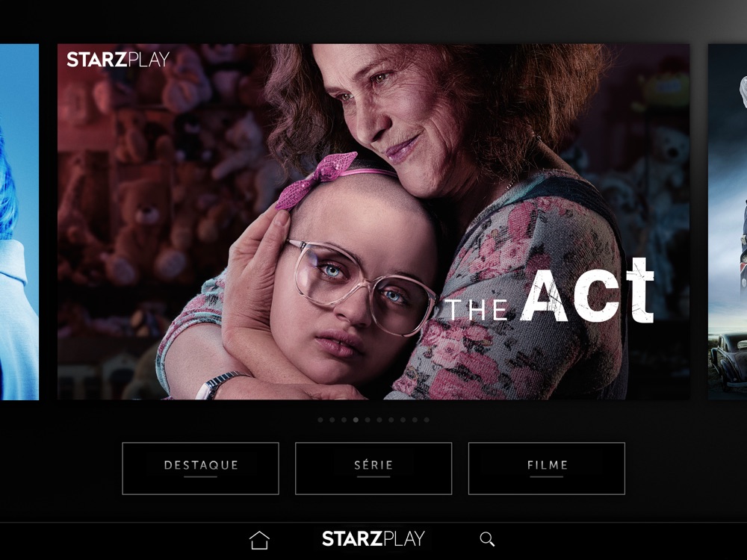Viewport: 747px width, 560px height.
Task: Jump to the sixth carousel page dot
Action: pyautogui.click(x=379, y=420)
